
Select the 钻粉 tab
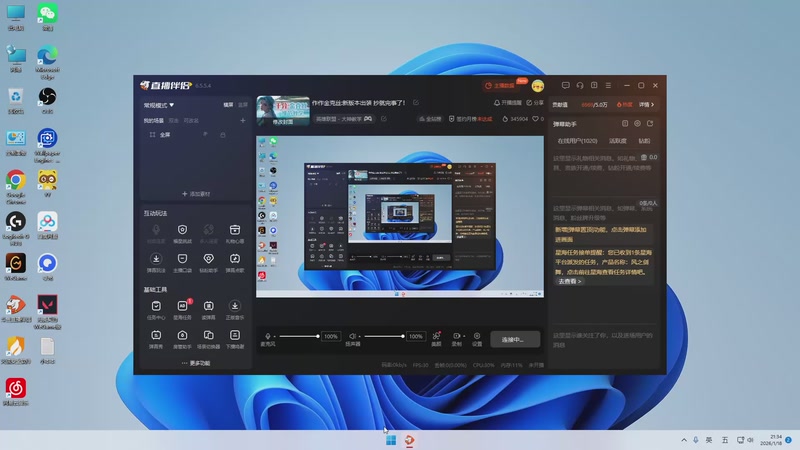pyautogui.click(x=644, y=141)
